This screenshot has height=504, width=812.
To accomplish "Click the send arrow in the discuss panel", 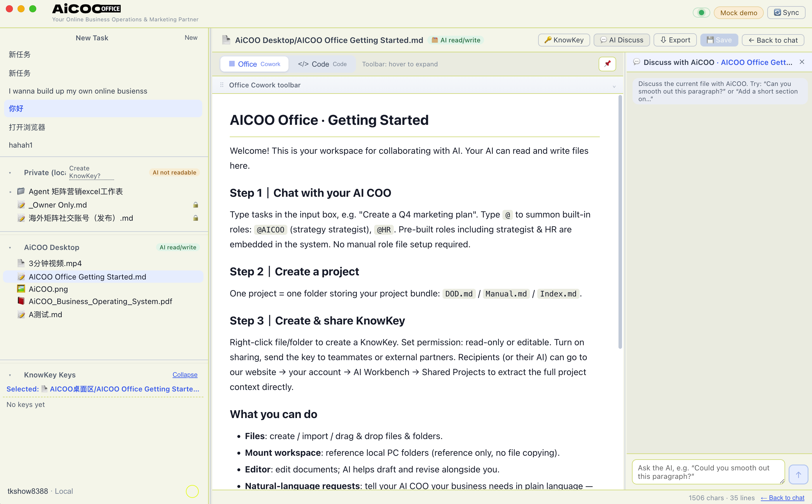I will coord(798,474).
